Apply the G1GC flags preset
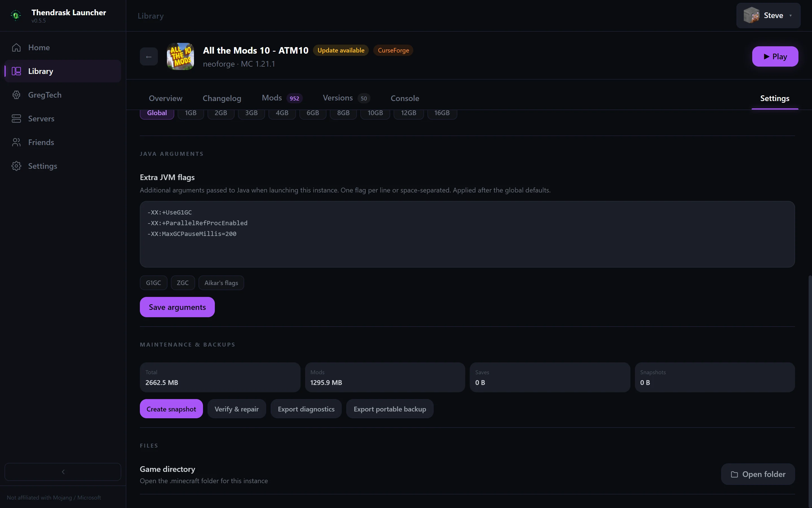 153,283
